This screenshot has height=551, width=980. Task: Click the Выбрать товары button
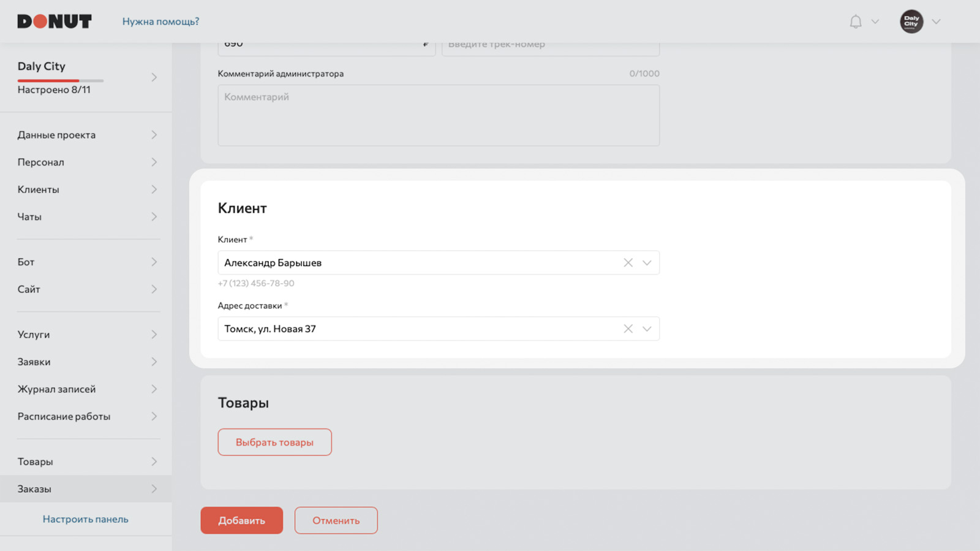275,442
